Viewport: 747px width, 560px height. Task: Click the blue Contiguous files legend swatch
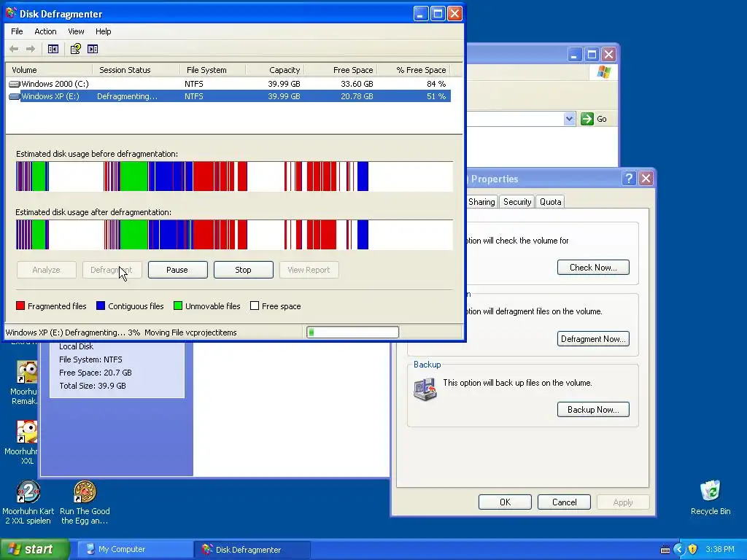[x=101, y=306]
